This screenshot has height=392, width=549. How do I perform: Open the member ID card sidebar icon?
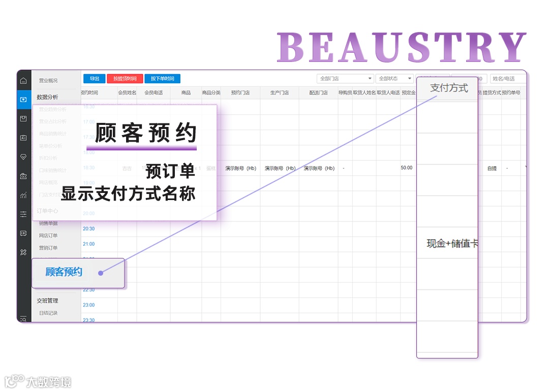(23, 138)
